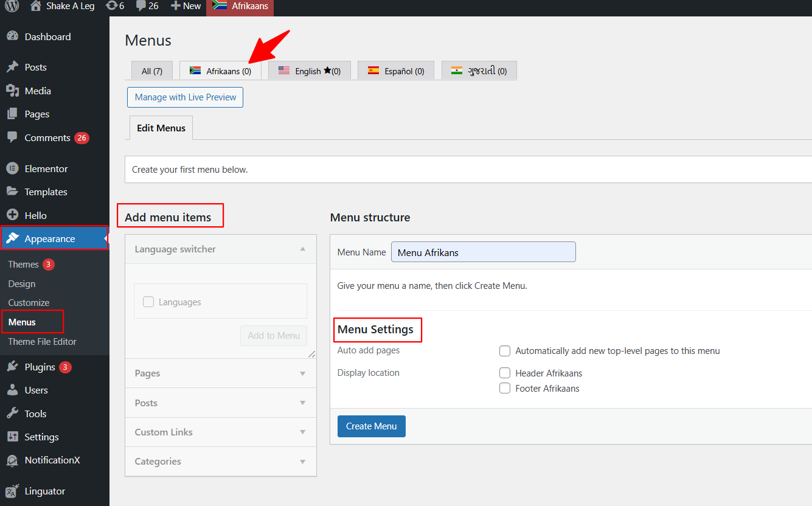Open NotificationX from the sidebar icon
The width and height of the screenshot is (812, 506).
click(12, 460)
